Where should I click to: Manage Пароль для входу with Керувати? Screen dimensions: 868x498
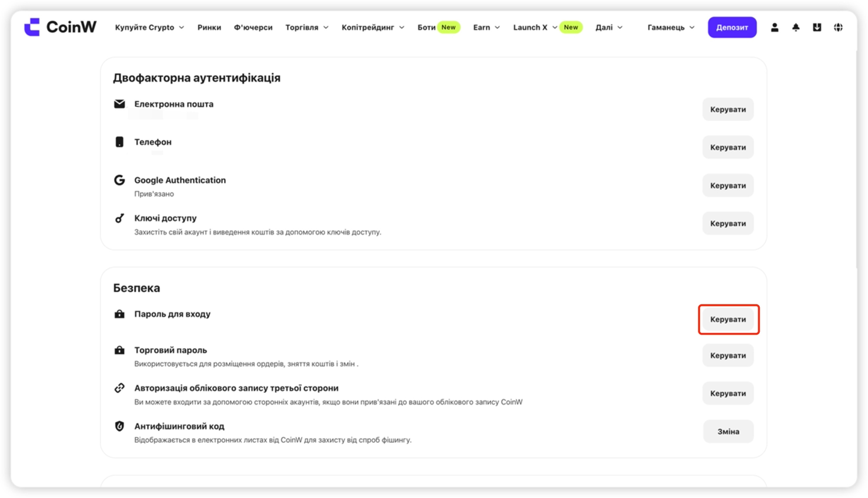pyautogui.click(x=728, y=319)
